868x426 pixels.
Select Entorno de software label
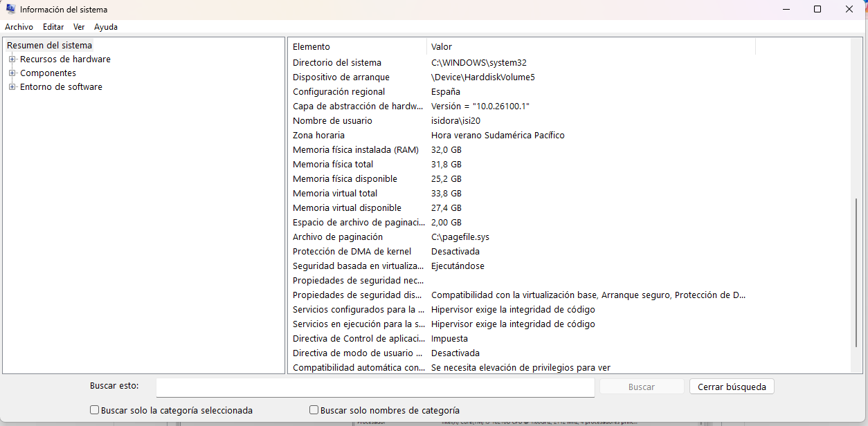click(x=61, y=87)
